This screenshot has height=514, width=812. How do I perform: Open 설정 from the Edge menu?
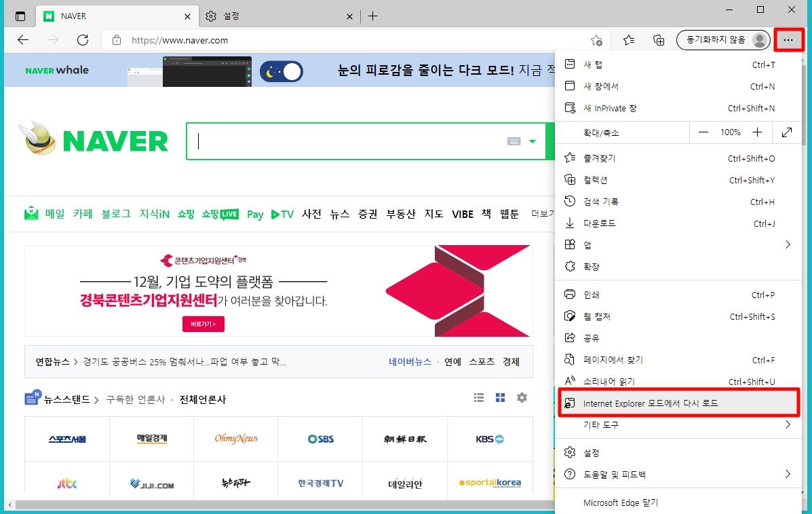click(678, 453)
